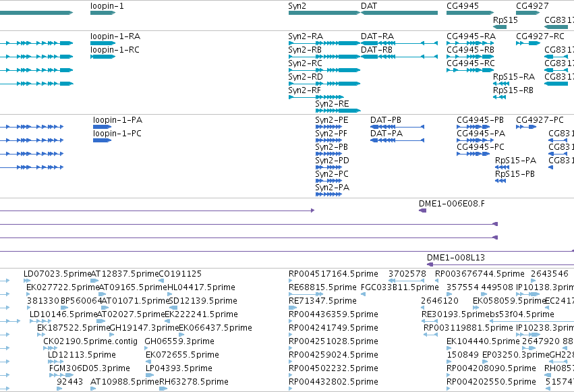This screenshot has height=392, width=574.
Task: Select the Syn2-PD protein feature
Action: [328, 167]
